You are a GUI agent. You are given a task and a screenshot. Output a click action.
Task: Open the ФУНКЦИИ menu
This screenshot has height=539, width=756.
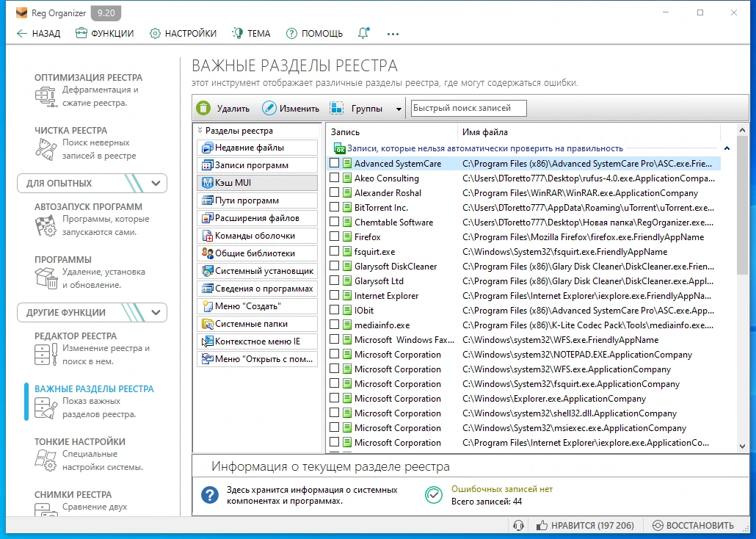105,33
